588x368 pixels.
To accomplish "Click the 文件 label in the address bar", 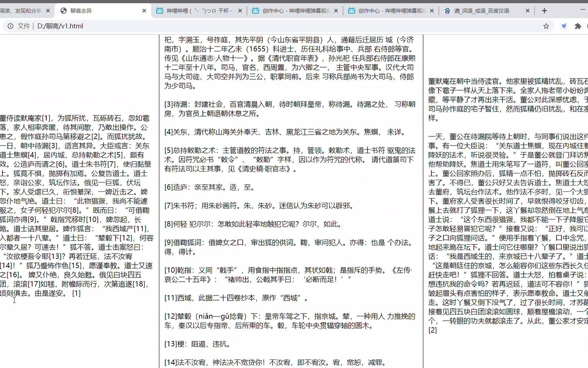I will [24, 26].
